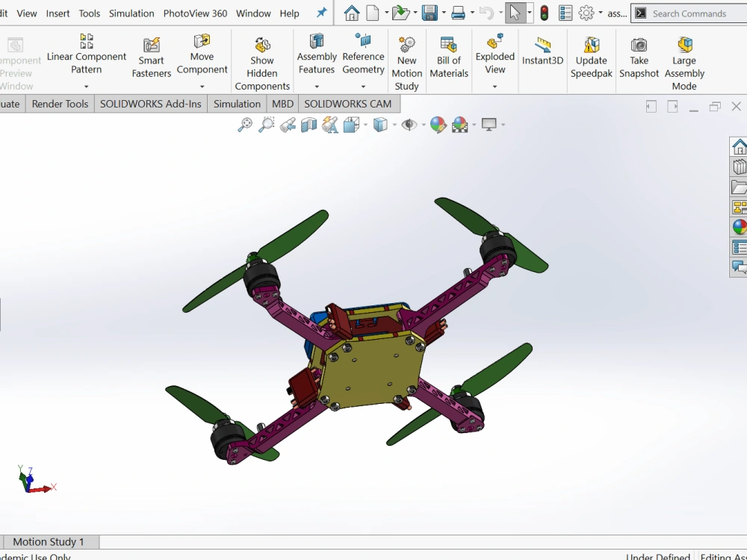Insert a Bill of Materials
The height and width of the screenshot is (560, 747).
coord(449,58)
